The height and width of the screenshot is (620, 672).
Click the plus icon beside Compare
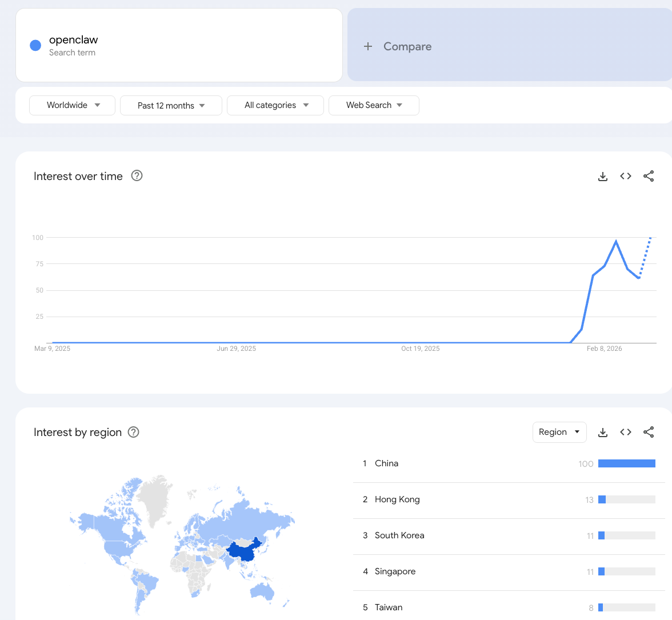click(x=368, y=46)
